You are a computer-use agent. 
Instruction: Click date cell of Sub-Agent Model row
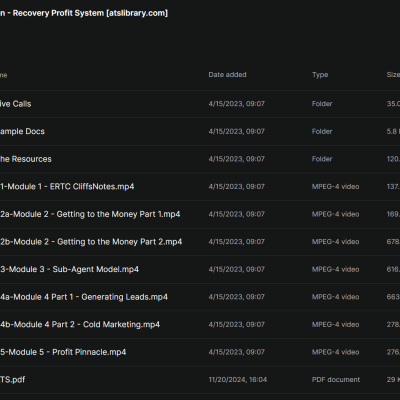pyautogui.click(x=237, y=269)
